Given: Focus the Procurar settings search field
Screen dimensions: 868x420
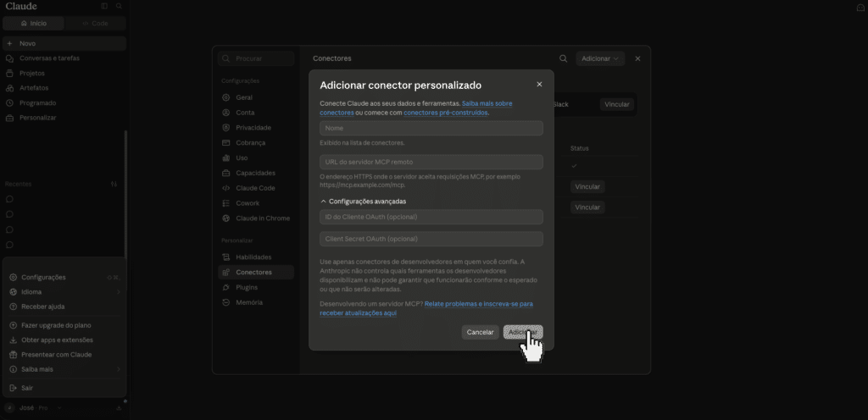Looking at the screenshot, I should (256, 58).
